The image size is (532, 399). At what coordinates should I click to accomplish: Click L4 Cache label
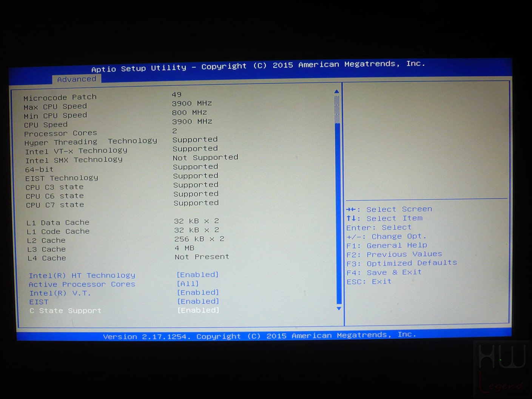pos(47,258)
